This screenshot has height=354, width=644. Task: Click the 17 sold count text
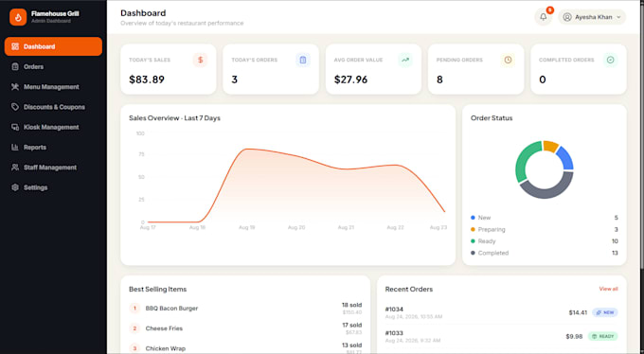(351, 326)
